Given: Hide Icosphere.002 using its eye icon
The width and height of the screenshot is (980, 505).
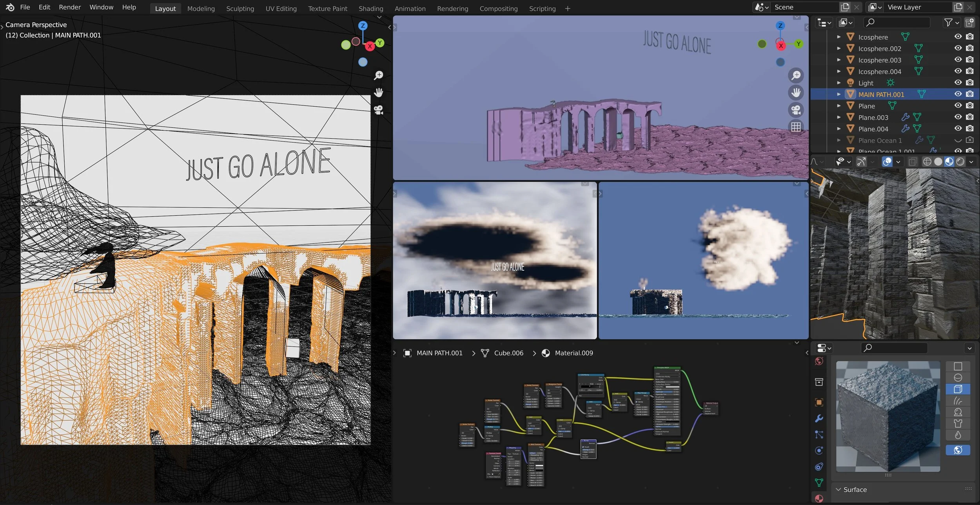Looking at the screenshot, I should [958, 48].
